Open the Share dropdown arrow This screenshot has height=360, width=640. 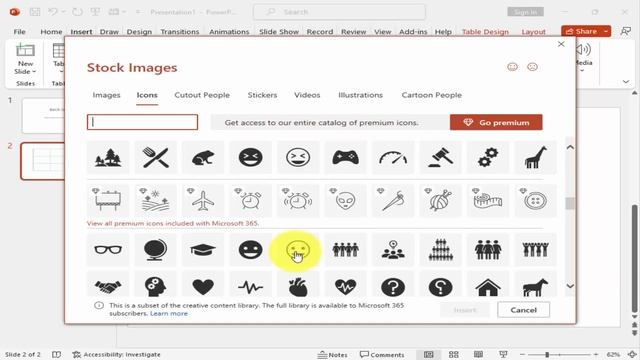[x=606, y=31]
